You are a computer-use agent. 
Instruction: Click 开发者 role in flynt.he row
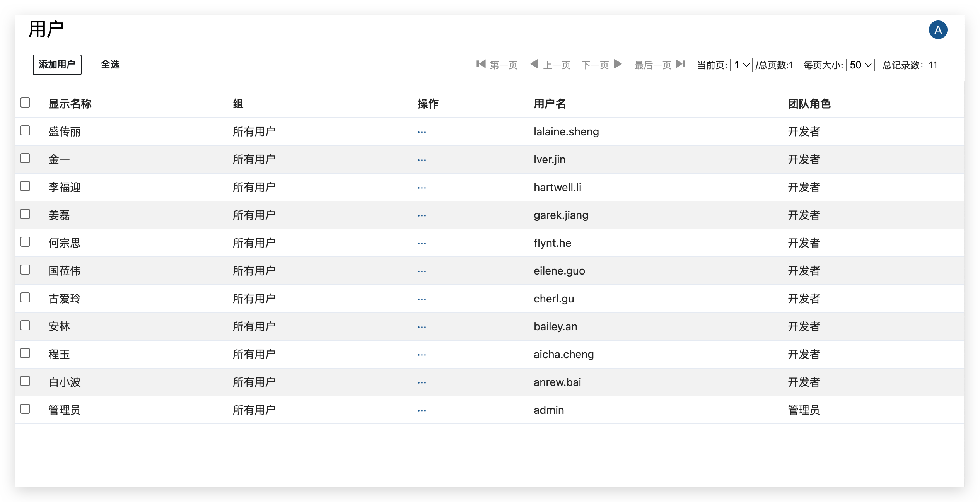click(804, 243)
